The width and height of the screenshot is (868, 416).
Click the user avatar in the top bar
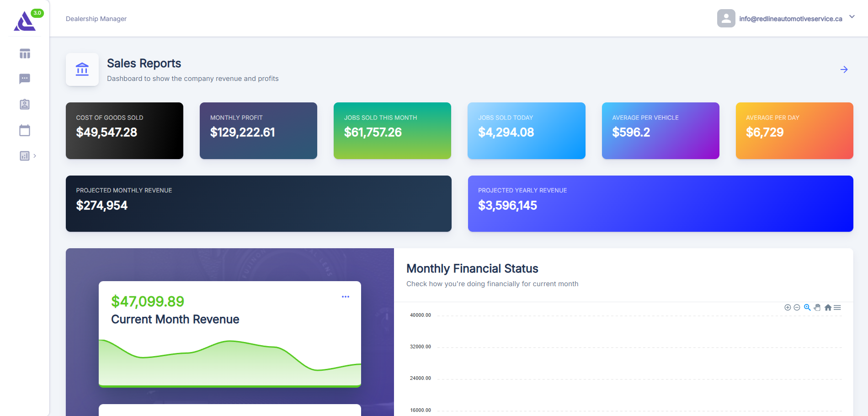[726, 18]
